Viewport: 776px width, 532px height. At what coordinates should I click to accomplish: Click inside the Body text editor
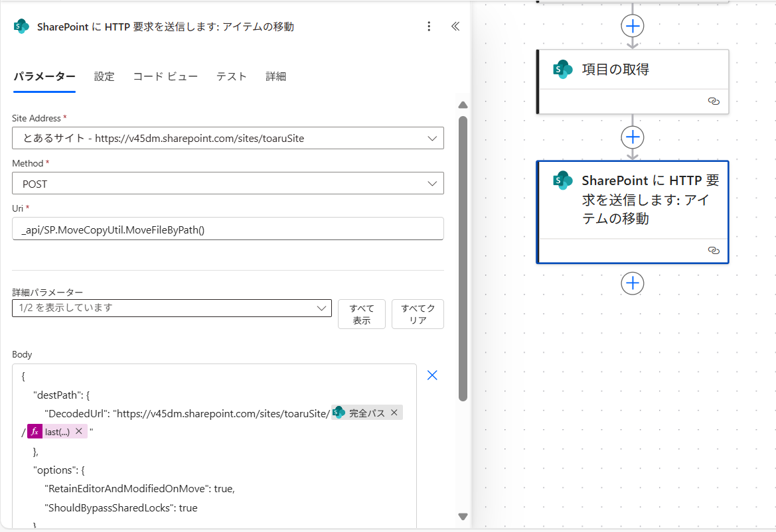click(x=214, y=447)
